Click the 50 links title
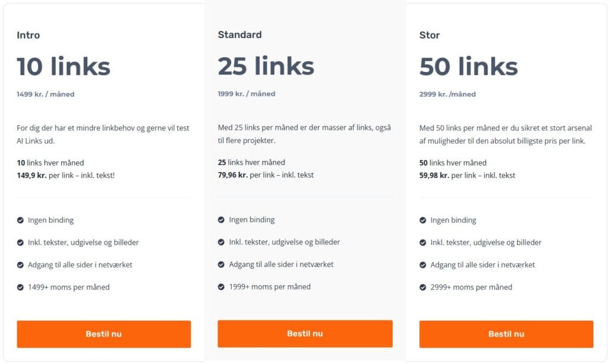This screenshot has height=364, width=610. 467,66
